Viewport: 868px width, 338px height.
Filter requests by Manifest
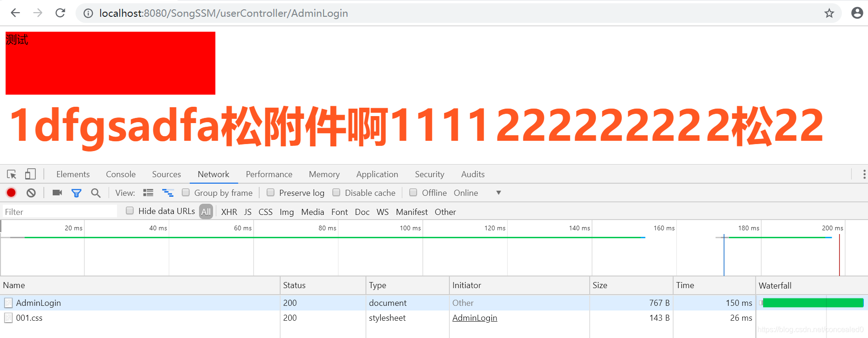pyautogui.click(x=412, y=212)
